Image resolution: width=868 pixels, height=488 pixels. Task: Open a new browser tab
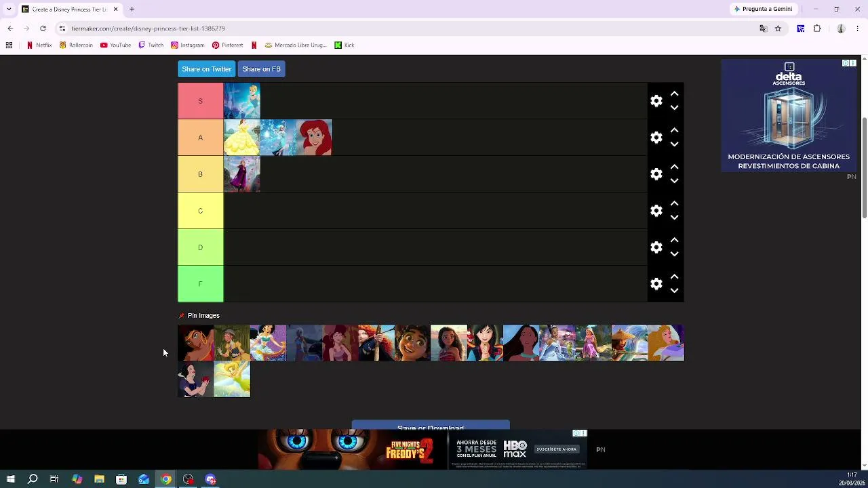[x=132, y=9]
